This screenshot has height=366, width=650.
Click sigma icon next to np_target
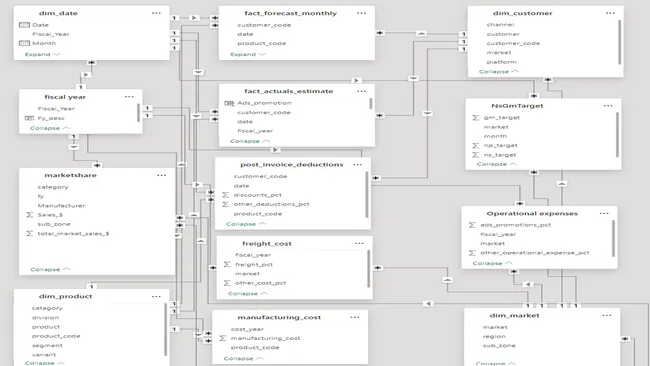tap(475, 145)
